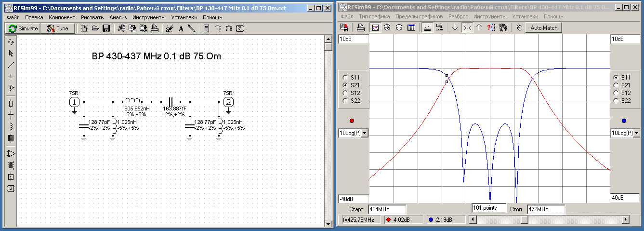The width and height of the screenshot is (644, 231).
Task: Open the Тип графика menu
Action: [x=374, y=16]
